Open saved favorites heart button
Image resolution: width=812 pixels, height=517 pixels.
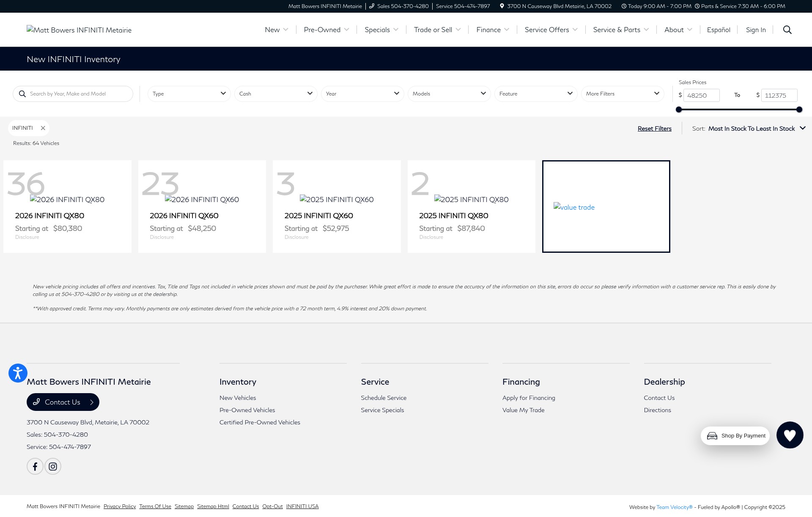click(790, 435)
